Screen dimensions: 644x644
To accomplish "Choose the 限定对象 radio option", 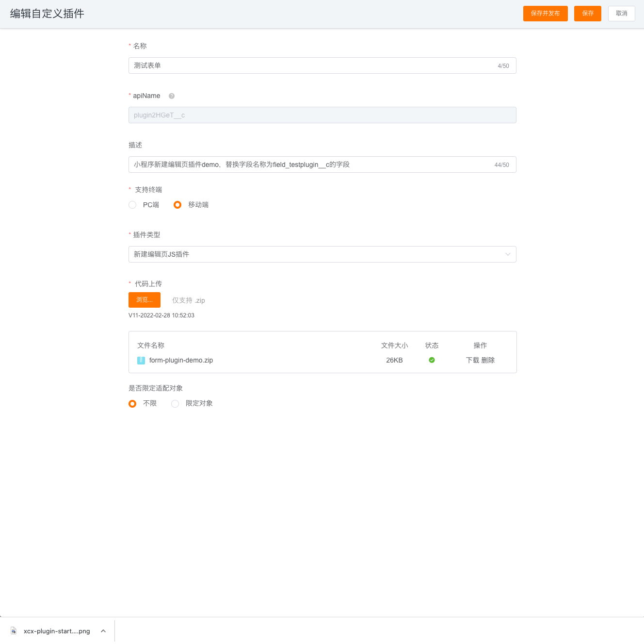I will click(x=175, y=404).
